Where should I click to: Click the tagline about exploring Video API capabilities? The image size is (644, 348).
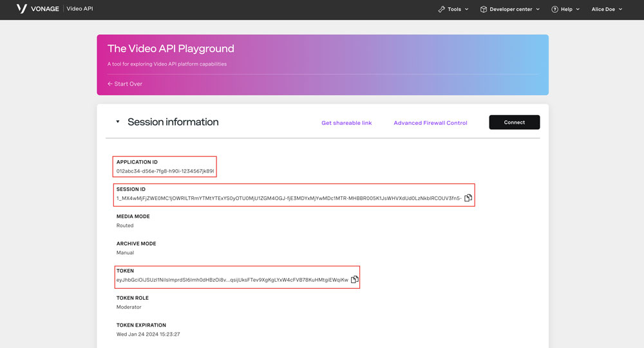(167, 64)
